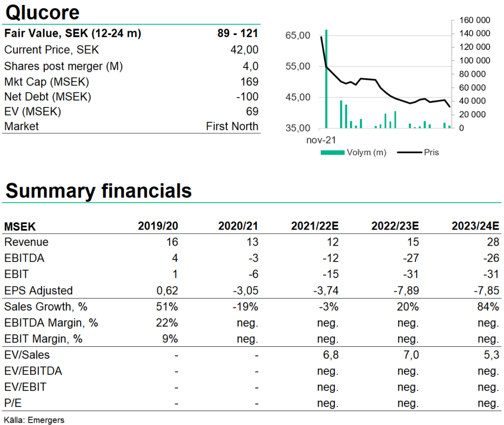This screenshot has height=425, width=504.
Task: Click the "Pris" legend label
Action: [431, 153]
